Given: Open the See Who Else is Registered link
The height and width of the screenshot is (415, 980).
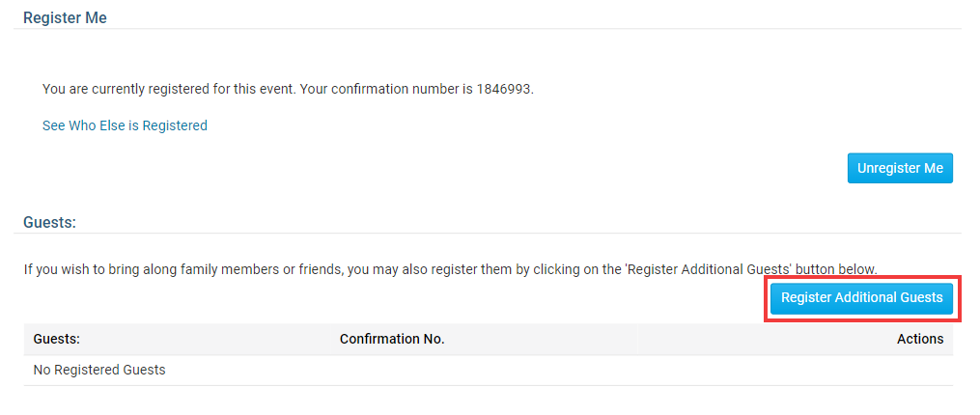Looking at the screenshot, I should click(x=125, y=125).
